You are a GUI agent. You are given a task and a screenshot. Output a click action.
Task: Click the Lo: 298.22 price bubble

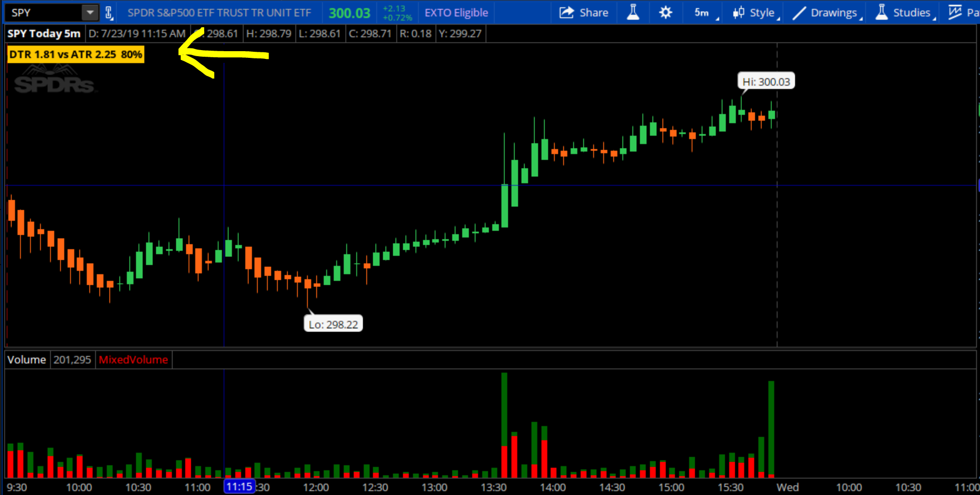[x=333, y=324]
